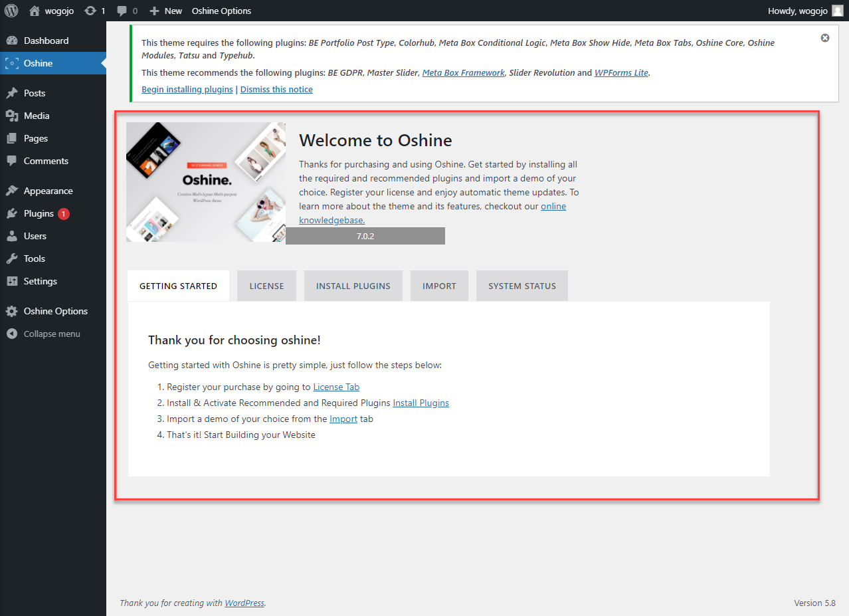Click the Oshine theme preview thumbnail

[206, 181]
